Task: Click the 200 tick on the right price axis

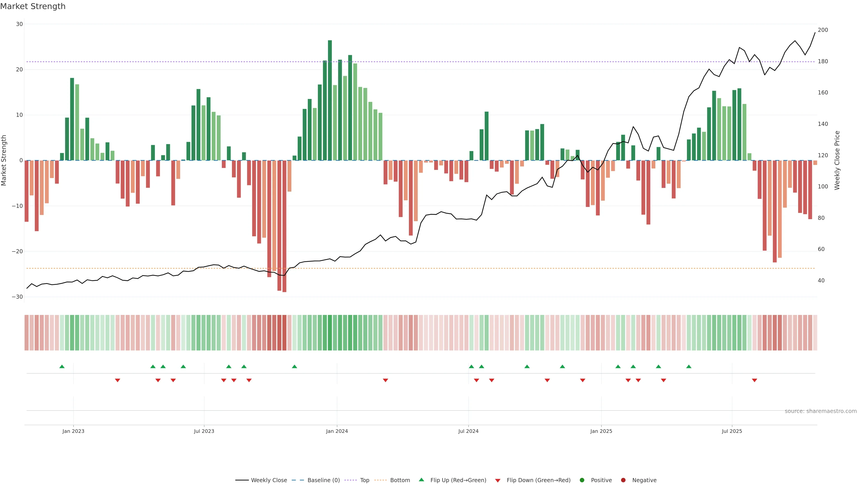Action: (823, 30)
